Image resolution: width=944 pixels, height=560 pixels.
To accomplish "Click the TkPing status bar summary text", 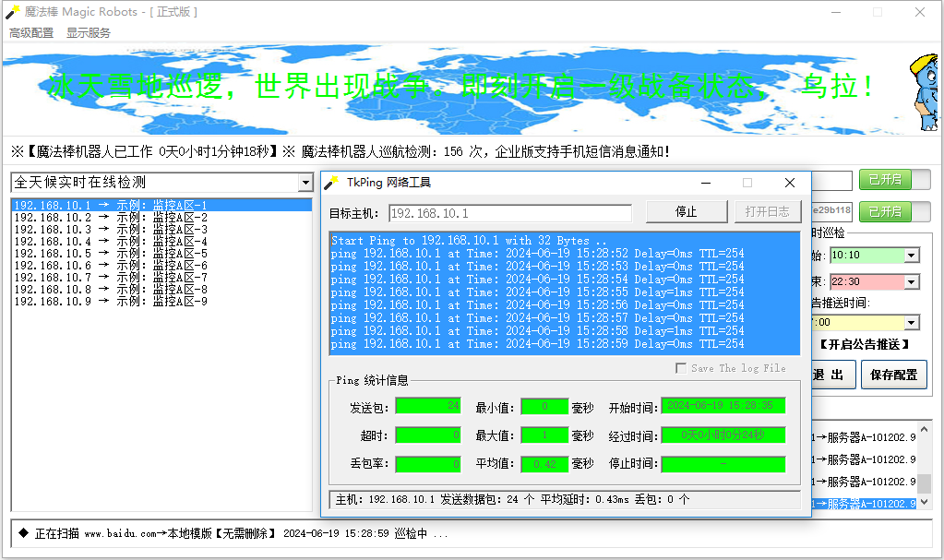I will [512, 499].
